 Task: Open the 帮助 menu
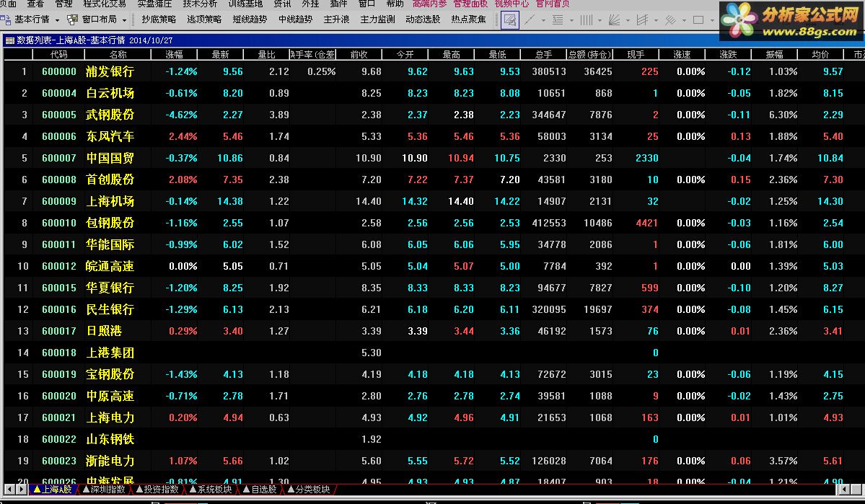pos(395,4)
